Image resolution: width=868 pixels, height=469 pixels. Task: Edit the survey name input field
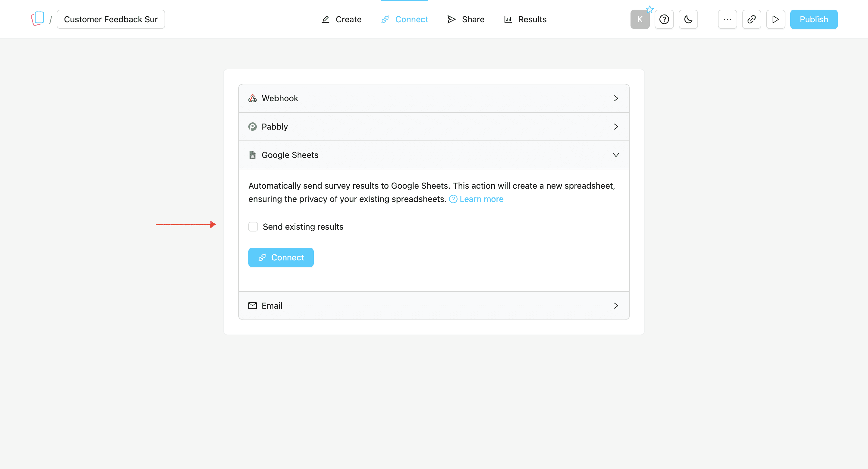tap(111, 19)
